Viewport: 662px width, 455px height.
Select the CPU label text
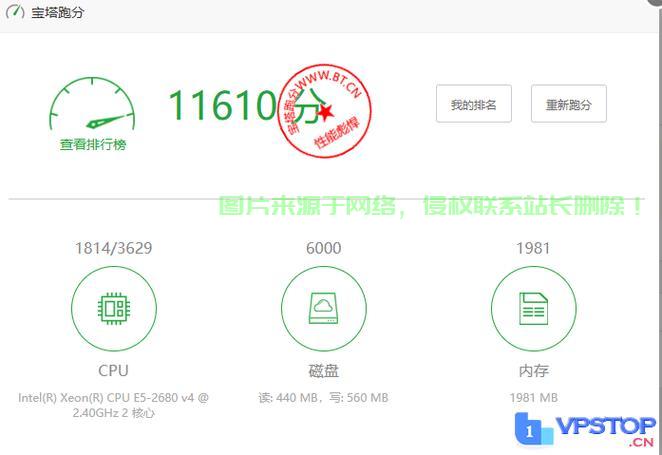[x=113, y=370]
